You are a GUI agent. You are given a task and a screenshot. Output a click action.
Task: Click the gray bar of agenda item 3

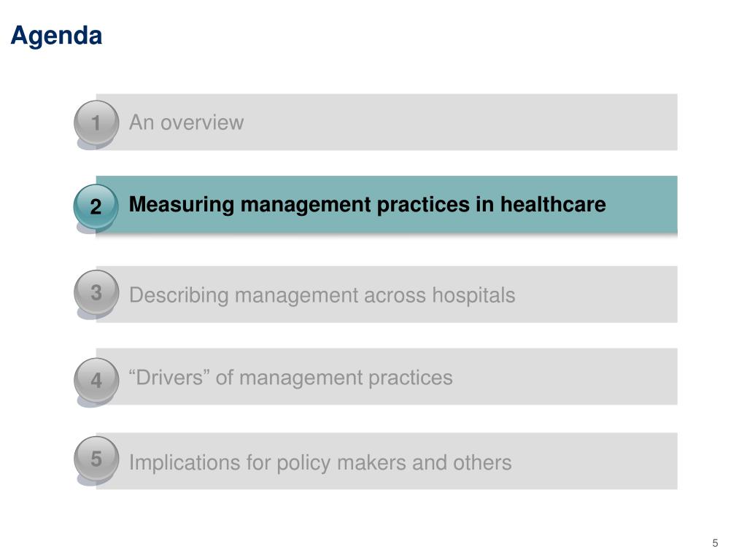[x=387, y=295]
